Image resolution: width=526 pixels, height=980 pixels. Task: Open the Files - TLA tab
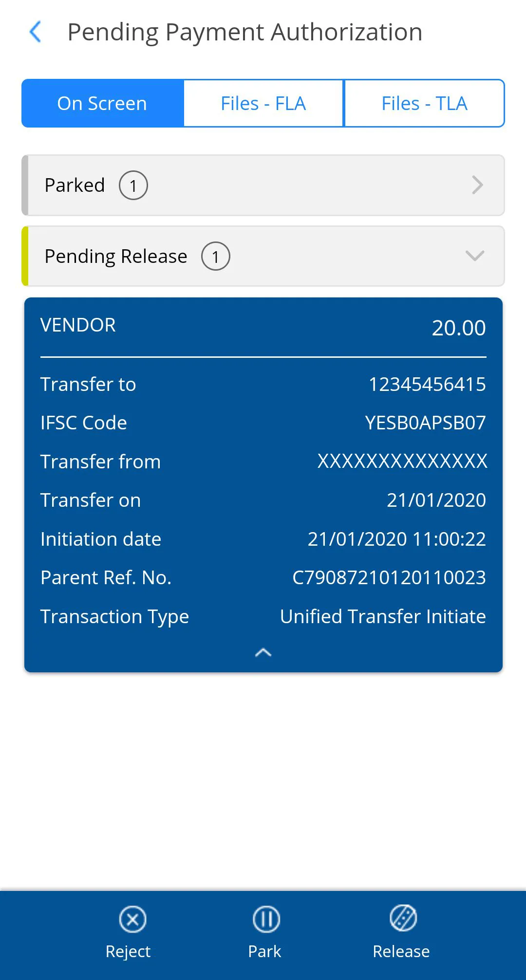pyautogui.click(x=424, y=103)
